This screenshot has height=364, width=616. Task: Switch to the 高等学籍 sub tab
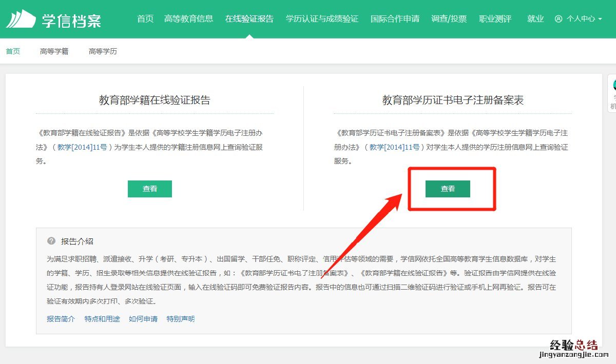coord(54,51)
